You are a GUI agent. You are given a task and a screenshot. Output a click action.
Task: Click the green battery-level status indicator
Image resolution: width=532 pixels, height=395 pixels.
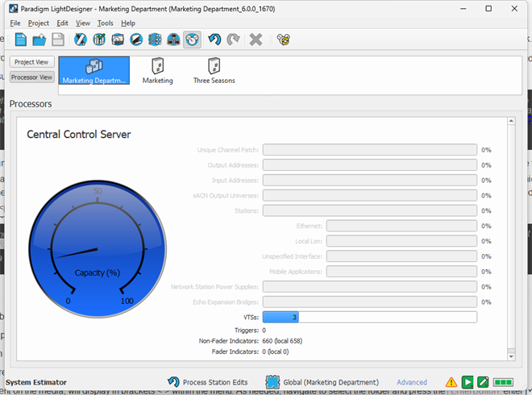pyautogui.click(x=503, y=382)
